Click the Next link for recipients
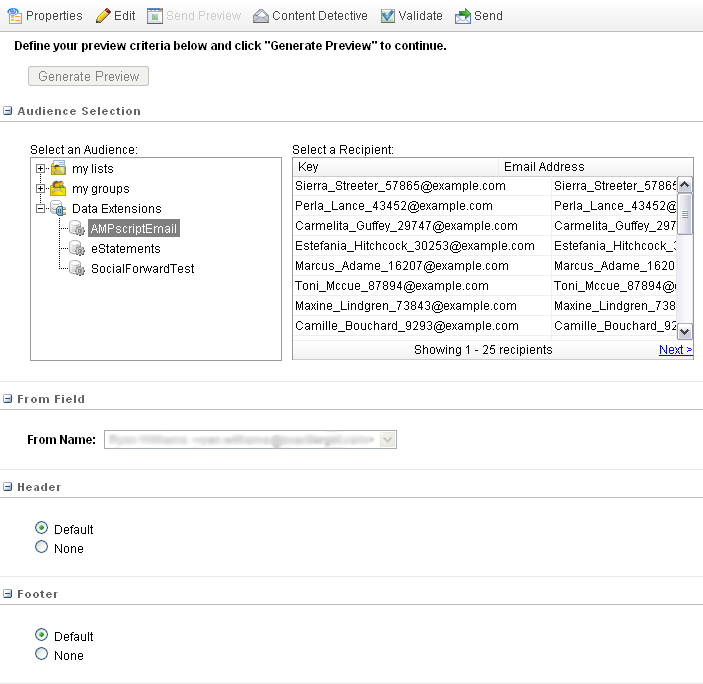703x684 pixels. [675, 350]
